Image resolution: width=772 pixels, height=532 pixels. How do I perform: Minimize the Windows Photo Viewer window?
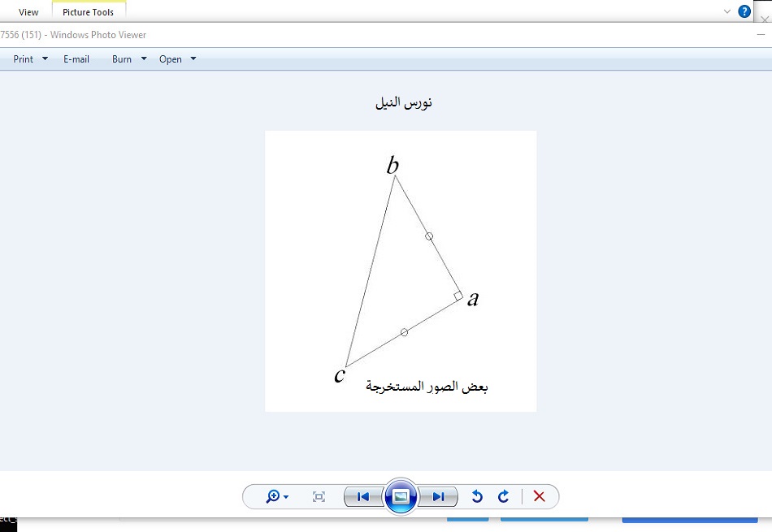click(x=761, y=35)
